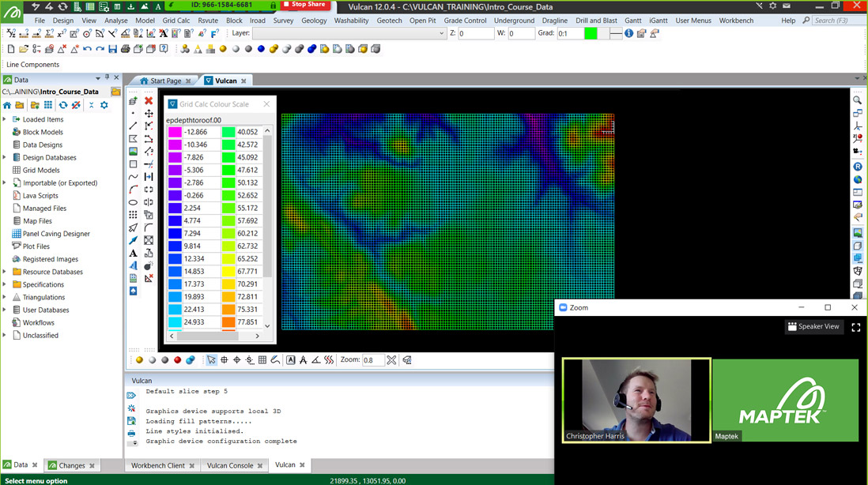
Task: Toggle red sphere shading mode button
Action: pyautogui.click(x=178, y=360)
